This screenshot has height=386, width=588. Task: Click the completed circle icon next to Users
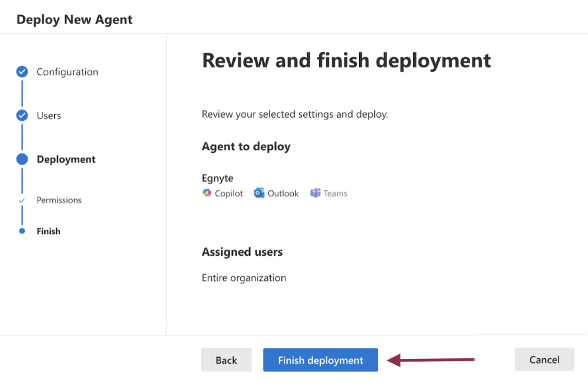coord(22,115)
